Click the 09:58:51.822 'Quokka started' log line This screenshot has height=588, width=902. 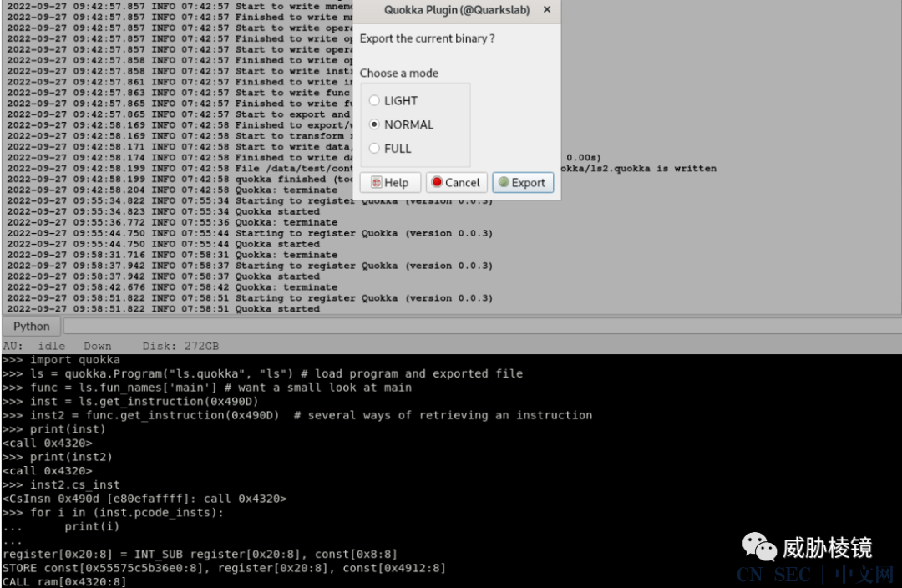(x=164, y=309)
